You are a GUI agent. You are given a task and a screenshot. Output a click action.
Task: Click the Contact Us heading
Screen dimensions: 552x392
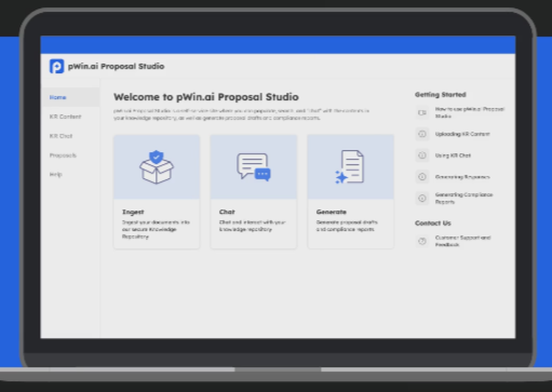[433, 223]
